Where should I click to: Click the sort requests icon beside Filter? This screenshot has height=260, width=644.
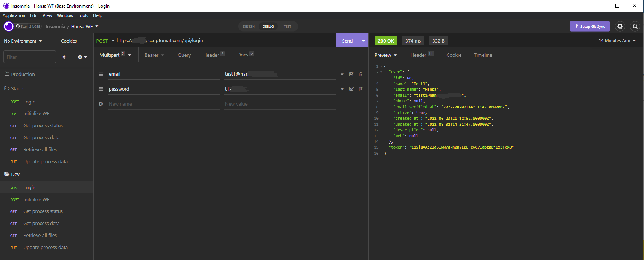[x=64, y=57]
